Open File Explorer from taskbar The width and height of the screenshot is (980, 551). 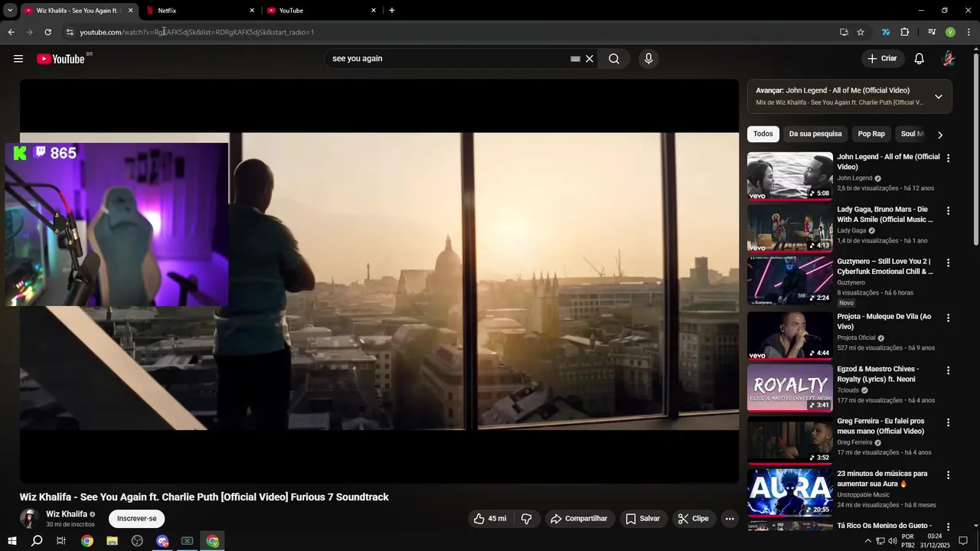pyautogui.click(x=113, y=541)
